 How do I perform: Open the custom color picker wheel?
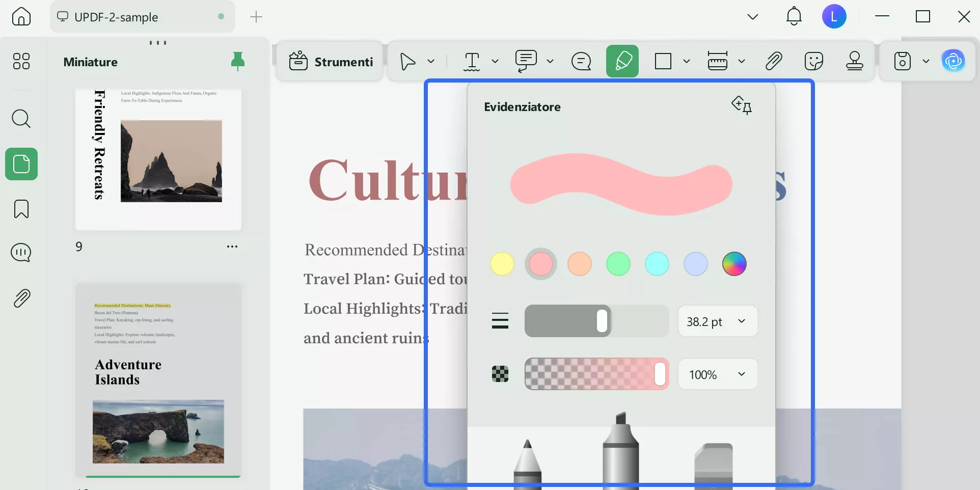pos(734,264)
